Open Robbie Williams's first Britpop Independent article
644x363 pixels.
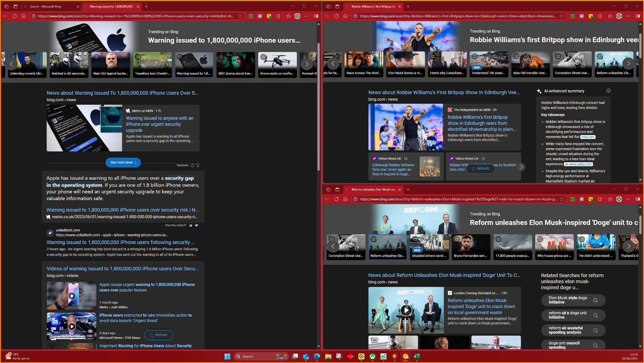(x=481, y=123)
